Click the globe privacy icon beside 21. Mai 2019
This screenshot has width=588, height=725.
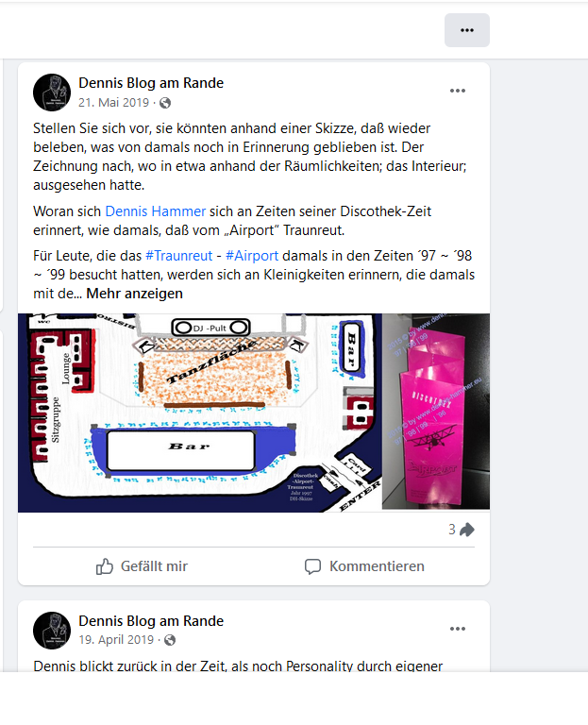click(x=165, y=103)
